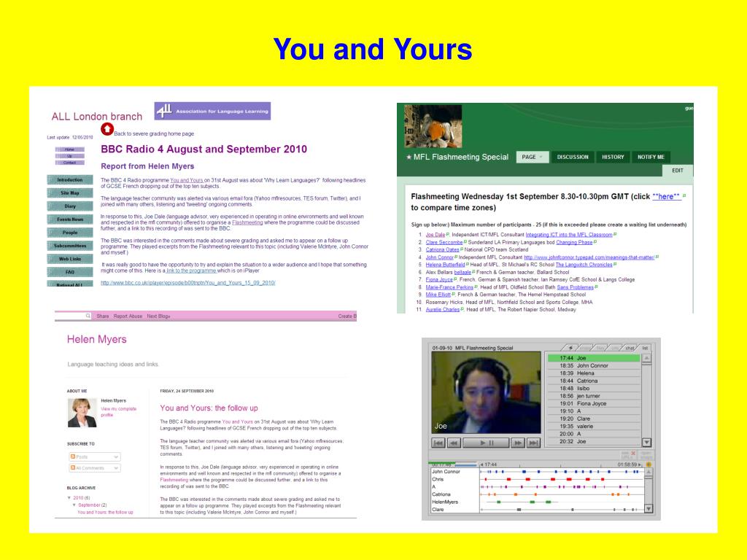Open Introduction in ALL sidebar
Screen dimensions: 747x560
(x=70, y=180)
